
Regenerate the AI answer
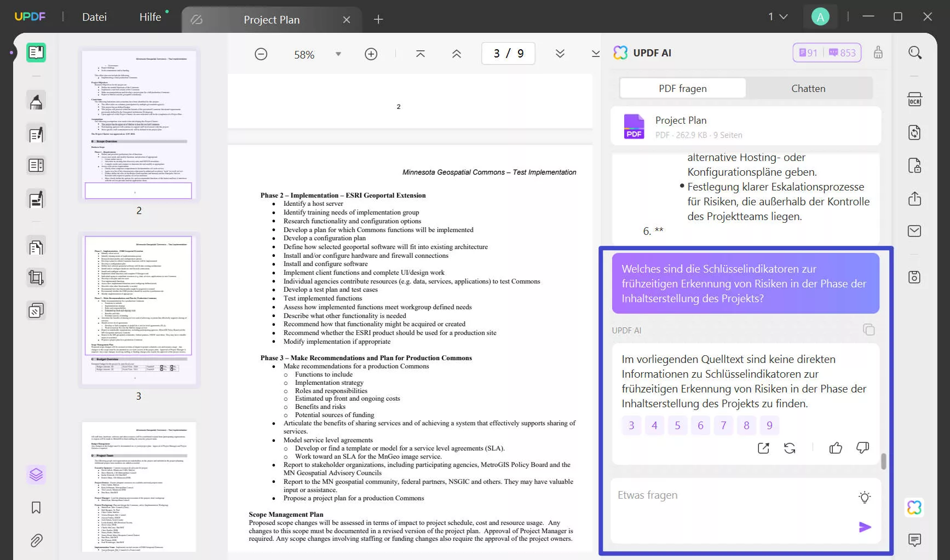[790, 448]
